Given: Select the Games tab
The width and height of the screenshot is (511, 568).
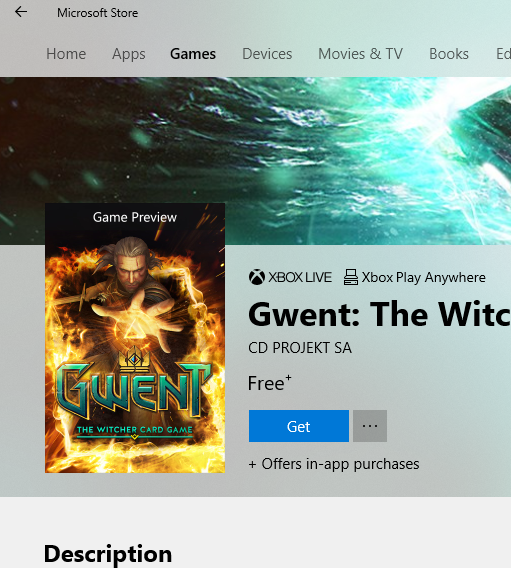Looking at the screenshot, I should (x=193, y=54).
